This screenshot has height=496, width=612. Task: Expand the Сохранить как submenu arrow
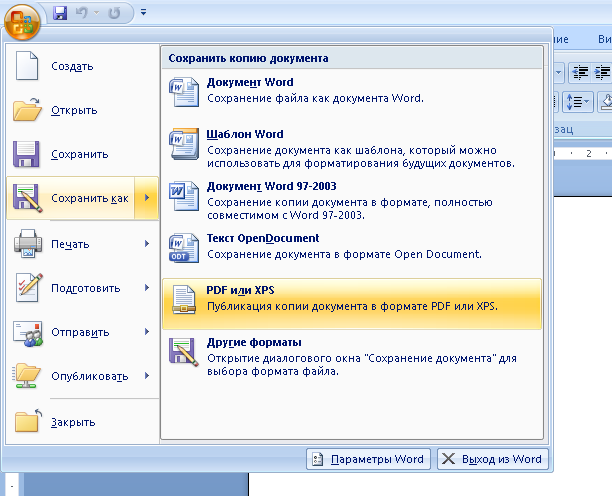pos(147,198)
